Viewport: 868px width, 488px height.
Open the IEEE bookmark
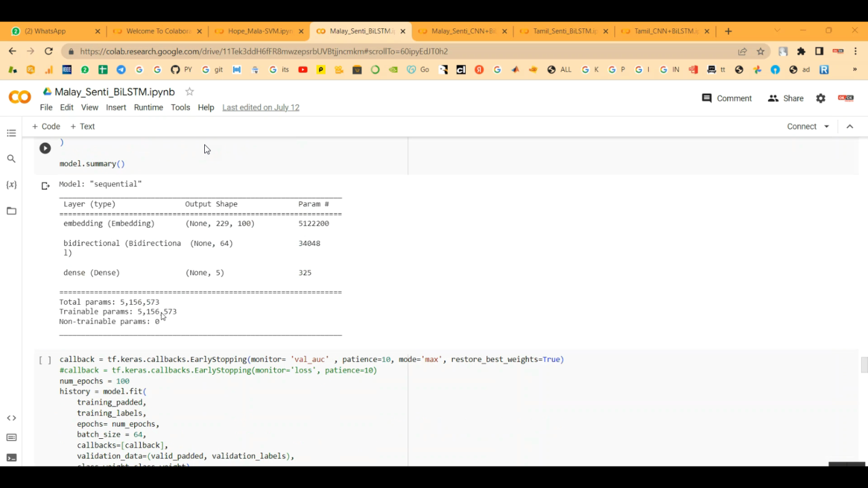pos(67,69)
